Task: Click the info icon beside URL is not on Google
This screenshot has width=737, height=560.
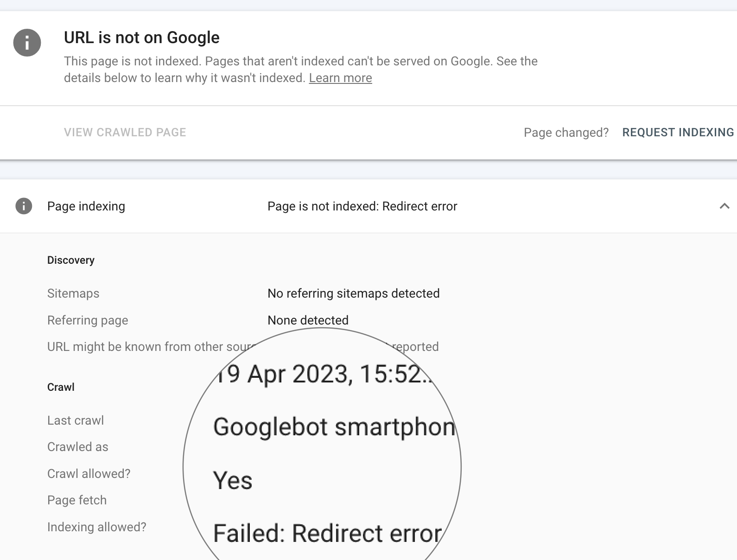Action: point(27,43)
